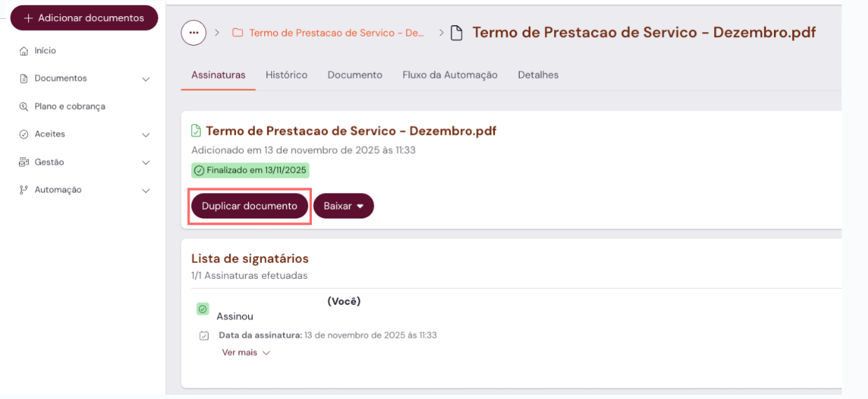Screen dimensions: 868x399
Task: Switch to the Detalhes tab
Action: [x=538, y=75]
